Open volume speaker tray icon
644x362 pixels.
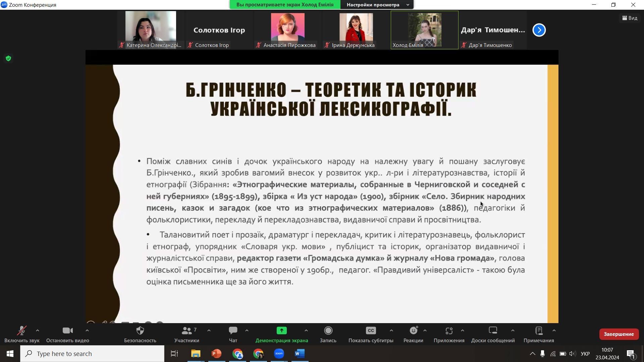coord(573,354)
